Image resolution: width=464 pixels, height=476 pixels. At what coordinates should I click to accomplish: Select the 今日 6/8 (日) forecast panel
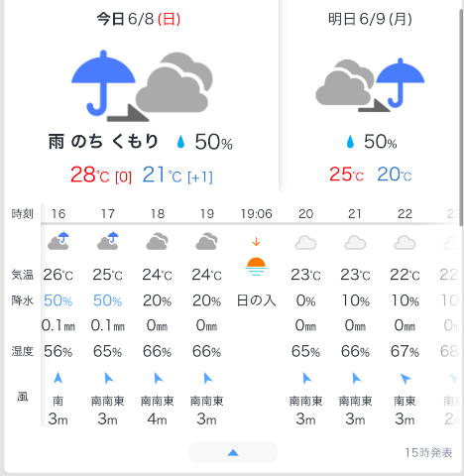pyautogui.click(x=142, y=99)
